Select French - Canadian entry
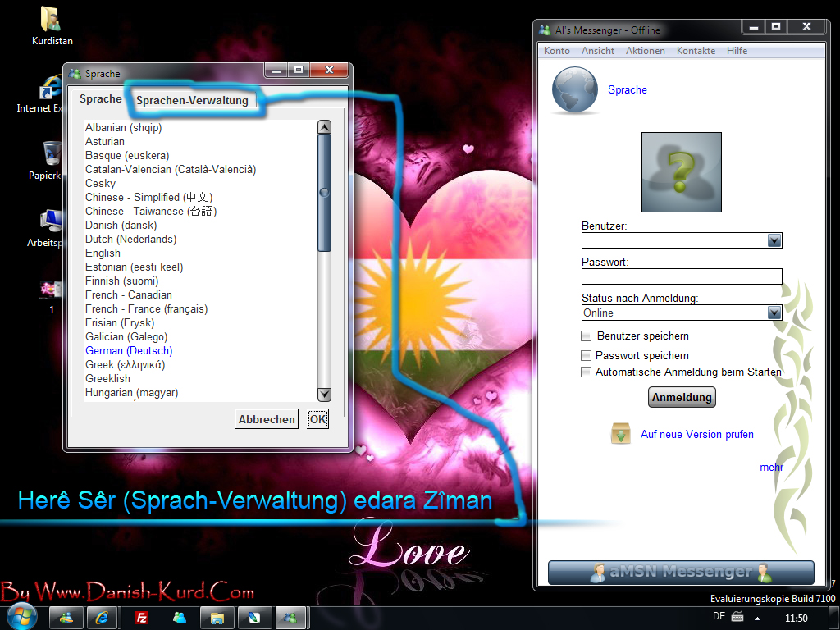This screenshot has height=630, width=840. pyautogui.click(x=129, y=294)
